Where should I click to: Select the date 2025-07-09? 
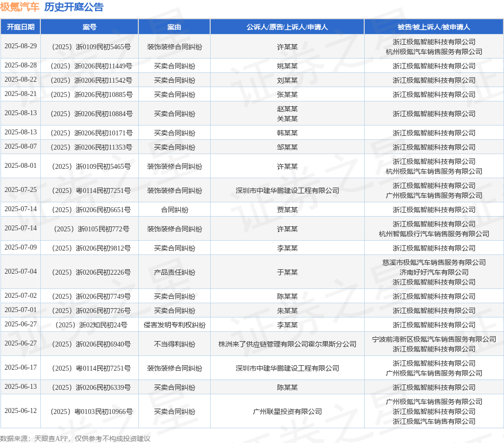coord(21,248)
